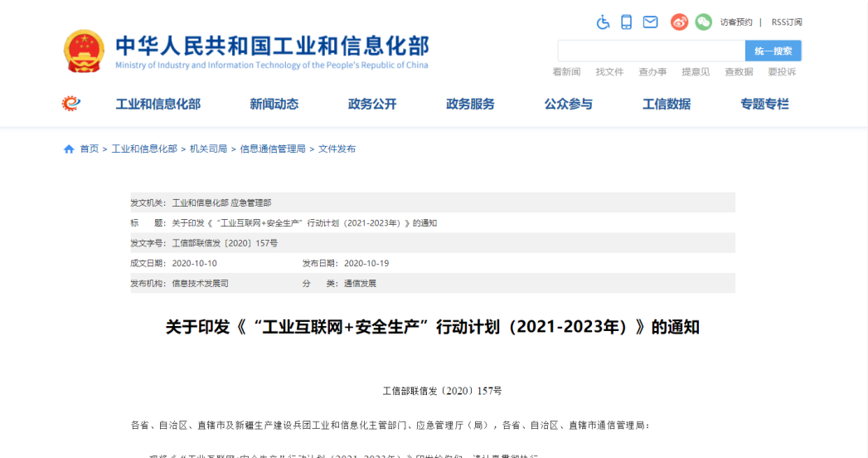
Task: Click the 成文日期 value 2020-10-10
Action: tap(194, 264)
